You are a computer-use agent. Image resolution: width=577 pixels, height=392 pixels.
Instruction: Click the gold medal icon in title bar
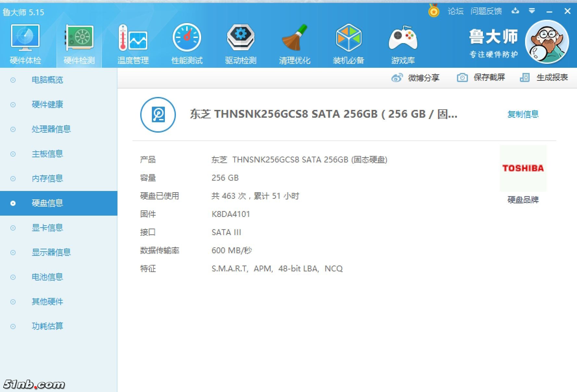pos(434,11)
